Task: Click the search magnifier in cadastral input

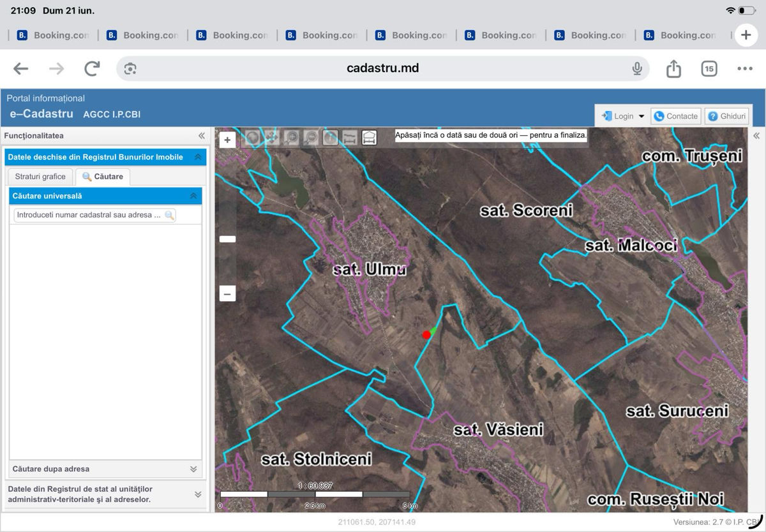Action: [x=169, y=216]
